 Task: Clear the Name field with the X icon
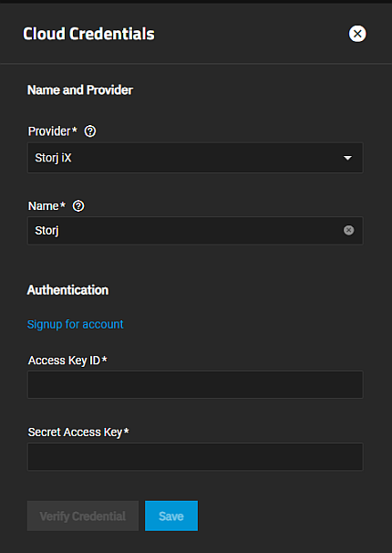click(348, 230)
